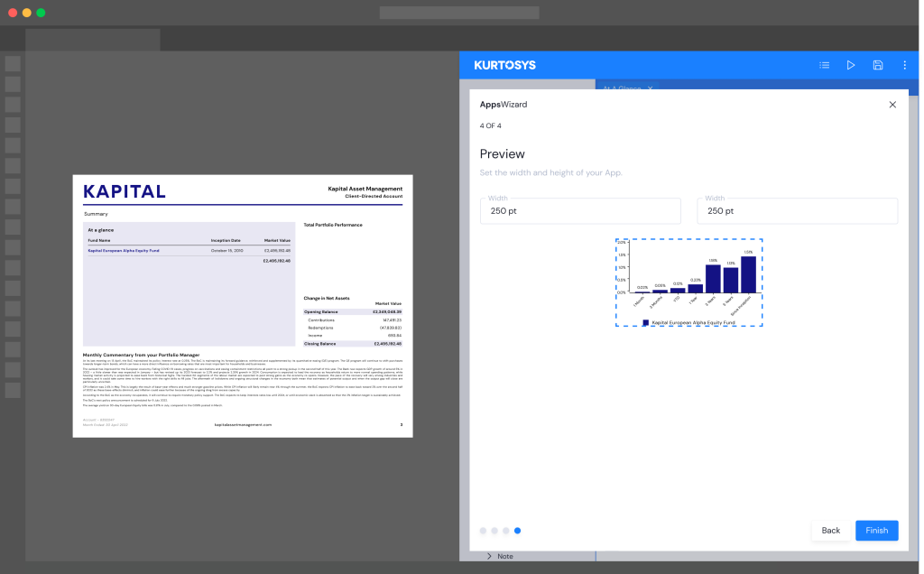The width and height of the screenshot is (924, 574).
Task: Click the play icon in Kurtosys header
Action: point(850,65)
